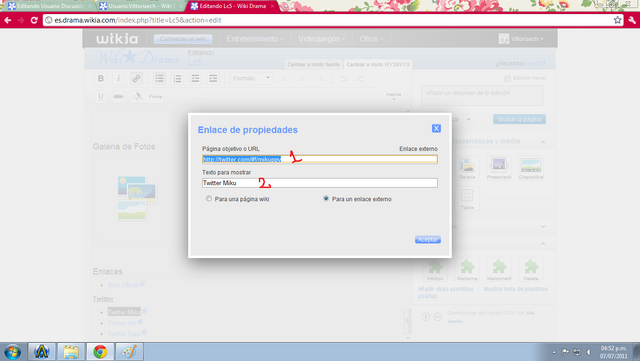Click the insert link chain icon
The image size is (640, 361).
tap(136, 78)
